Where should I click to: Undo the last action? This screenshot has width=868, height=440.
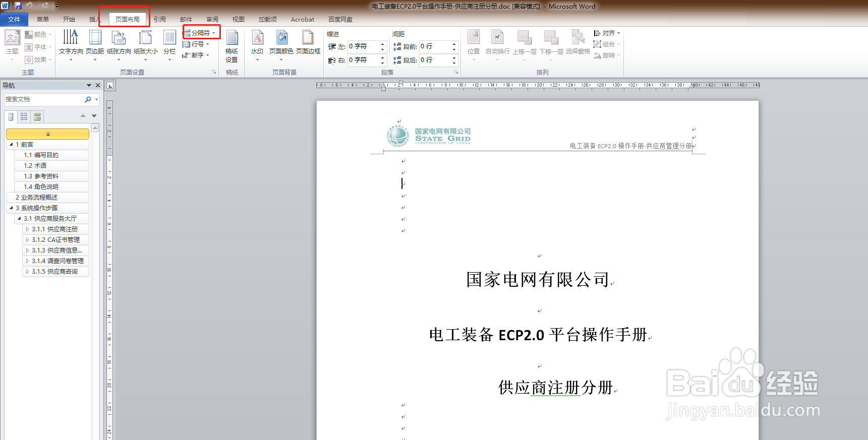pos(29,6)
